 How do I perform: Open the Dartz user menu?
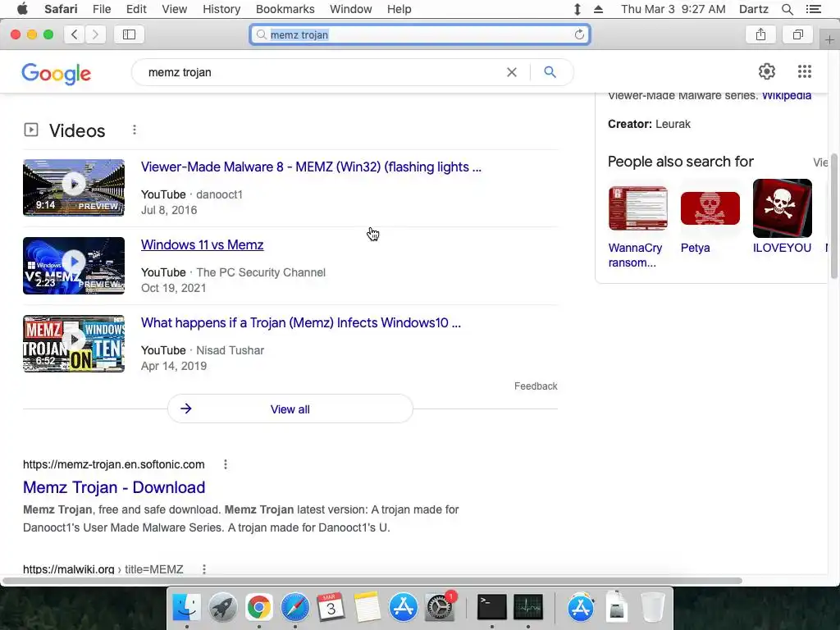(753, 9)
